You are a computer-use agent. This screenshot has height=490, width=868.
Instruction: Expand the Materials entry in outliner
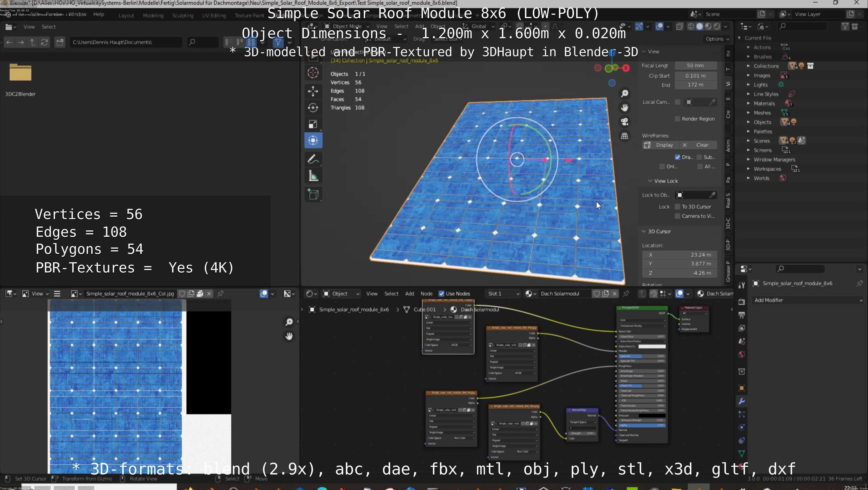tap(748, 103)
